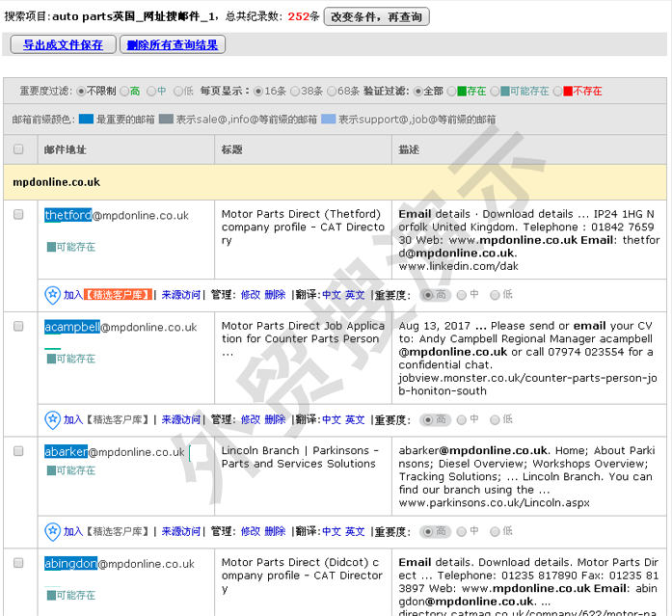Viewport: 672px width, 616px height.
Task: Click 邮件地址 column header
Action: click(x=65, y=149)
